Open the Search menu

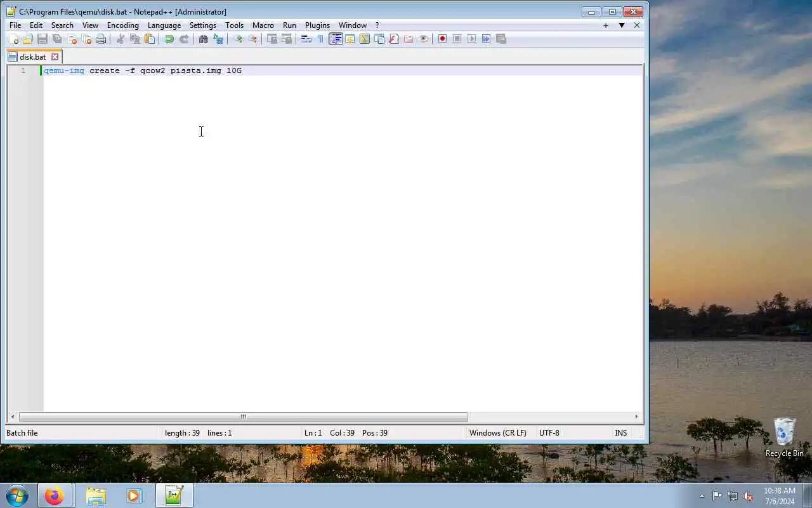62,25
